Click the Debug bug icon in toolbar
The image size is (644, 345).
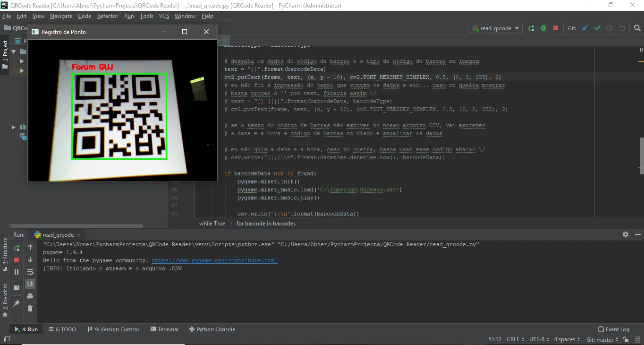tap(543, 28)
